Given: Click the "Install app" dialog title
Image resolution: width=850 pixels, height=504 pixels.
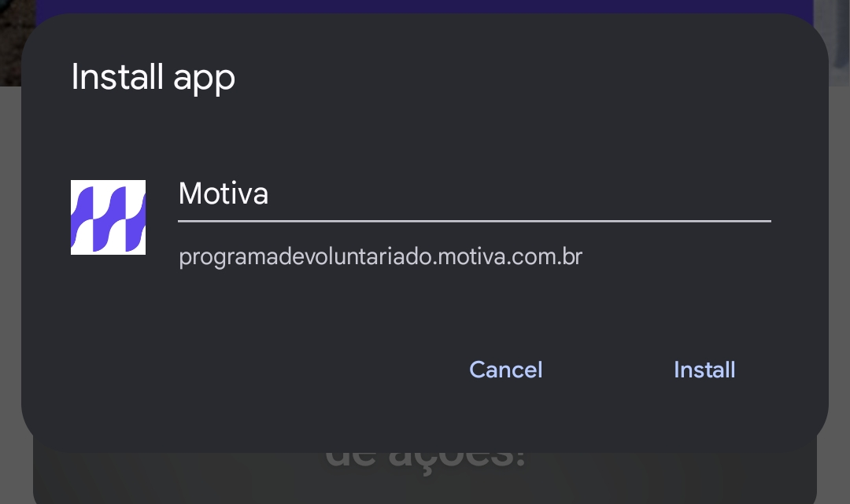Looking at the screenshot, I should coord(153,77).
